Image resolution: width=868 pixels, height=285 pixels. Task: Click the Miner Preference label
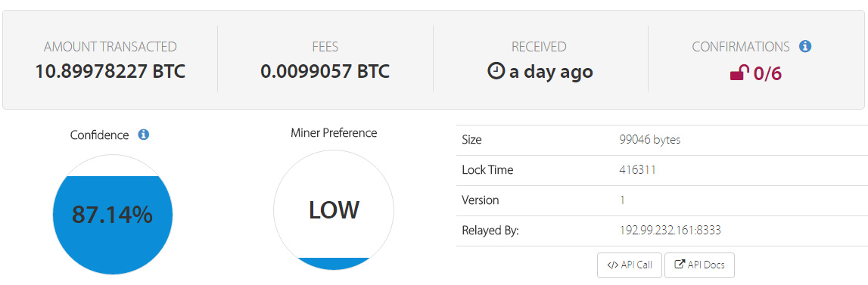click(334, 133)
